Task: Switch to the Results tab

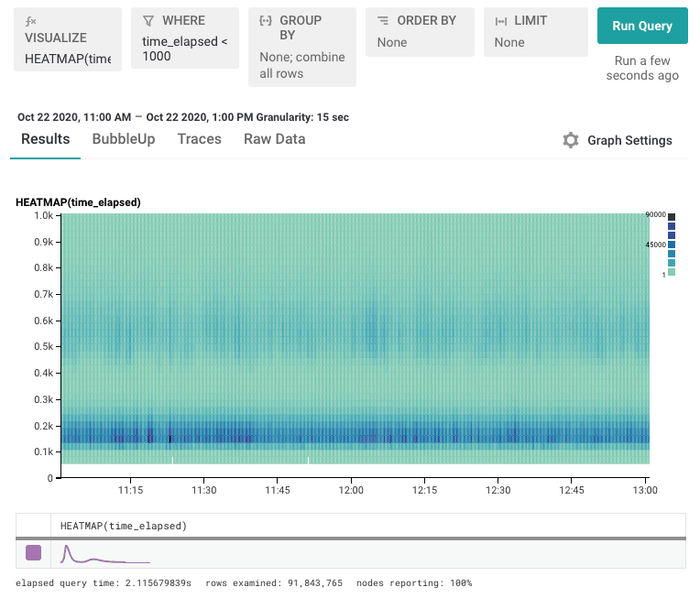Action: 45,139
